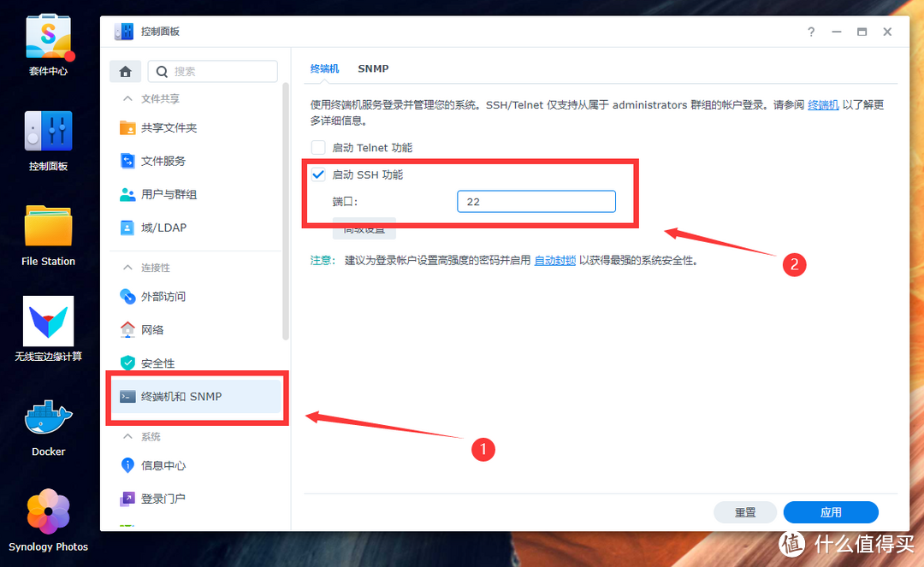Switch to the SNMP tab
Screen dimensions: 924x567
tap(373, 69)
